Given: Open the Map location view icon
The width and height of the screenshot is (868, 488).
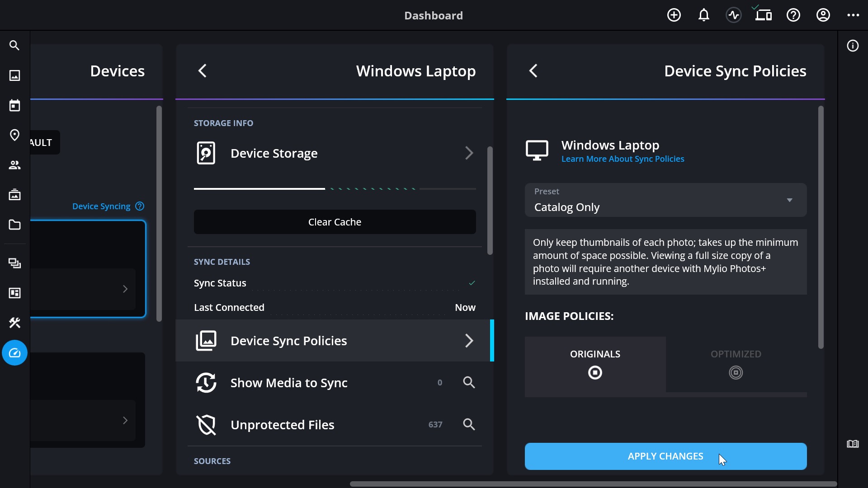Looking at the screenshot, I should [x=14, y=136].
